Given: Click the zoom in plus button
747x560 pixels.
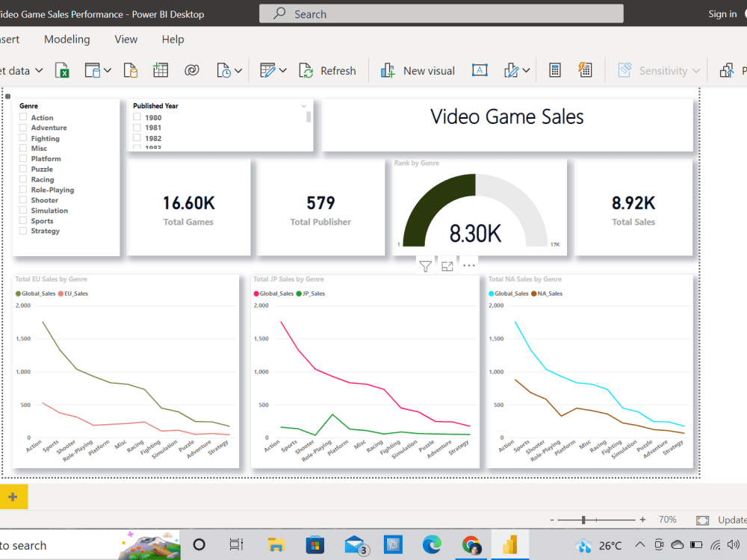Looking at the screenshot, I should point(642,520).
